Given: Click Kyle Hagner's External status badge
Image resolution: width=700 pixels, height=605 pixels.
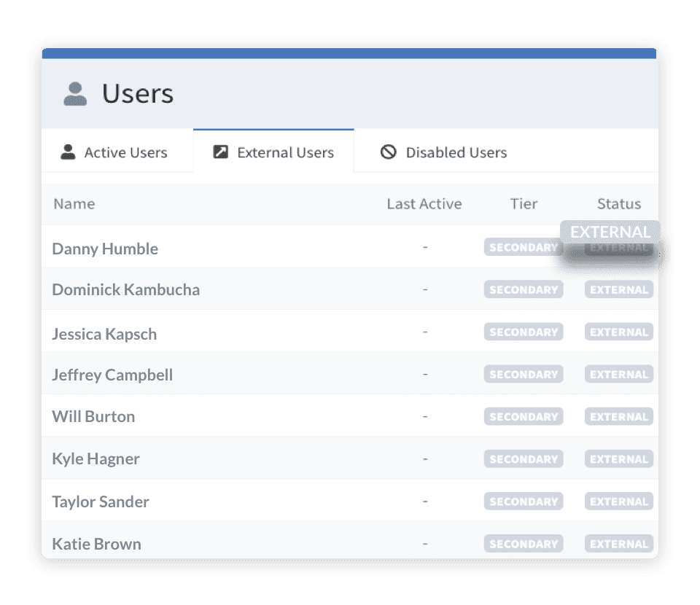Looking at the screenshot, I should 618,459.
